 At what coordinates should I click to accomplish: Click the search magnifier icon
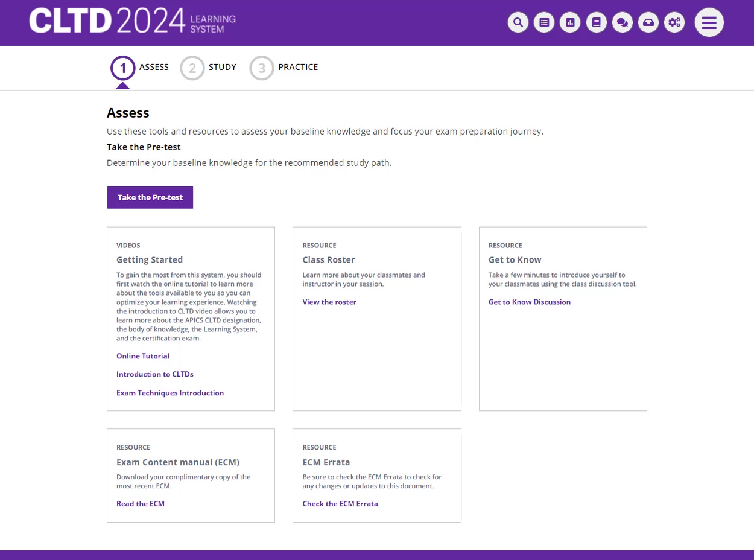coord(518,23)
